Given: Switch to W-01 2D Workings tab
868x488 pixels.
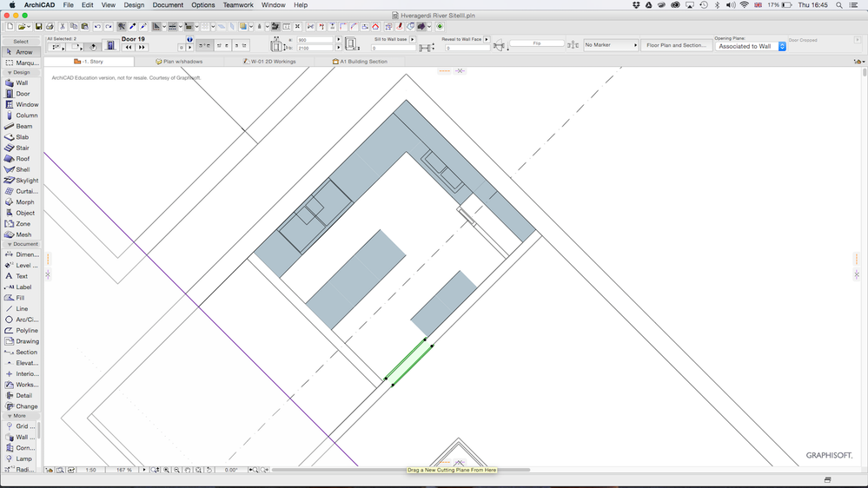Looking at the screenshot, I should [x=269, y=62].
